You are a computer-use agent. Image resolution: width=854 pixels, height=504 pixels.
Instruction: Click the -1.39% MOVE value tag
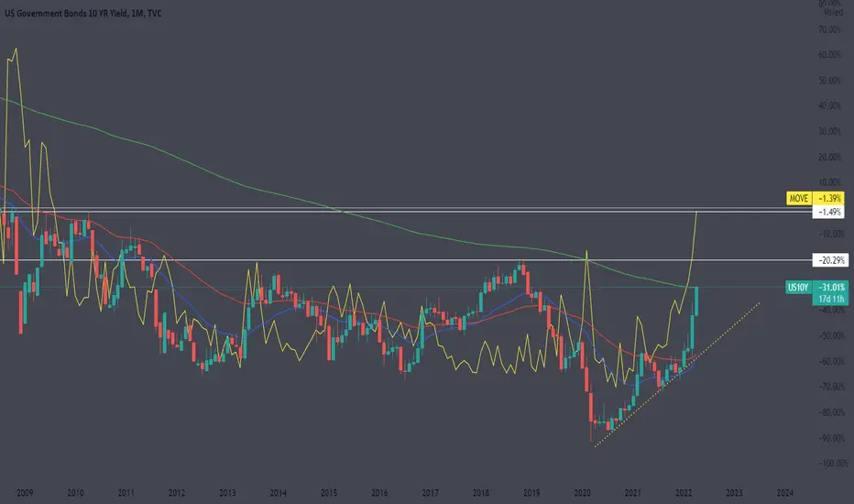click(828, 198)
